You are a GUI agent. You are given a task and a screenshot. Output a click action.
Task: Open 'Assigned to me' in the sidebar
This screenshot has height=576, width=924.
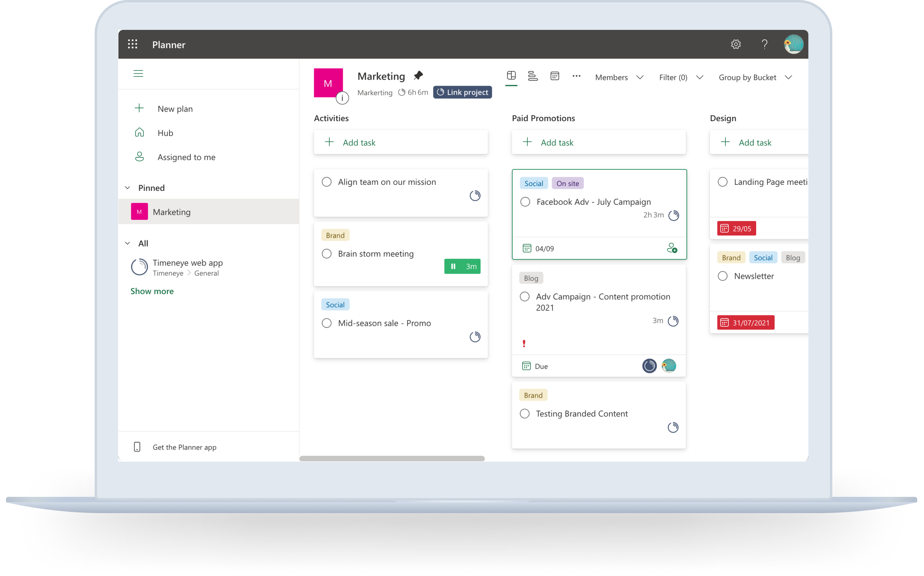[x=186, y=157]
